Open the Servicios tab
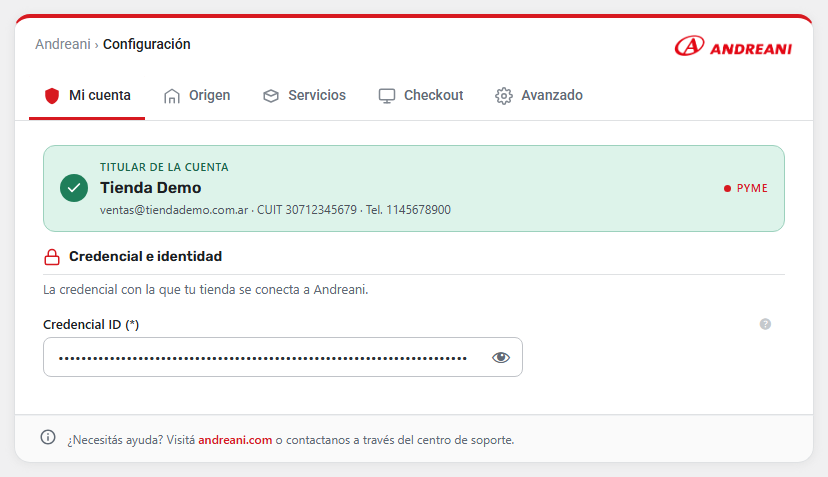Image resolution: width=828 pixels, height=477 pixels. (304, 96)
